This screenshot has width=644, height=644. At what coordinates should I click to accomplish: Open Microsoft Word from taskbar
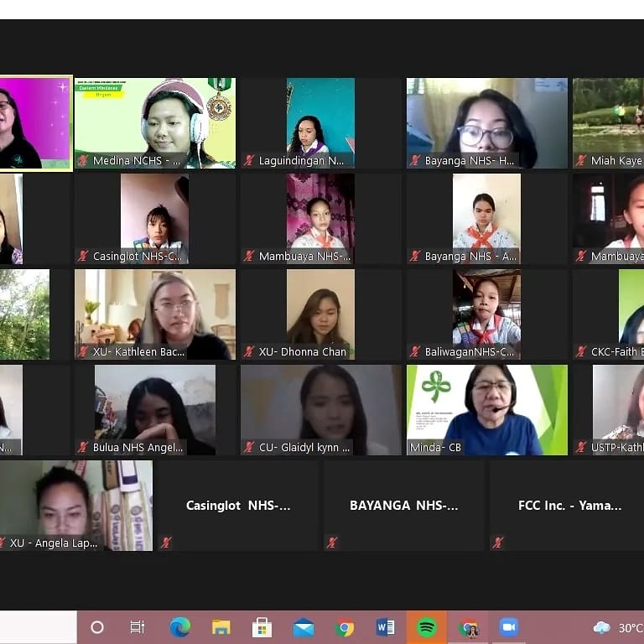(385, 627)
